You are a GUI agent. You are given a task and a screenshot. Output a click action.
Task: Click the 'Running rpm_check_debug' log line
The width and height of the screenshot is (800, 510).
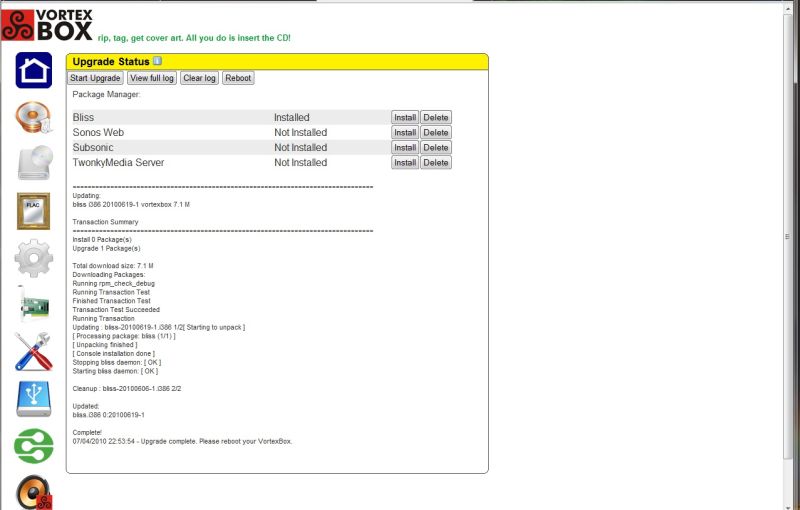pos(113,284)
